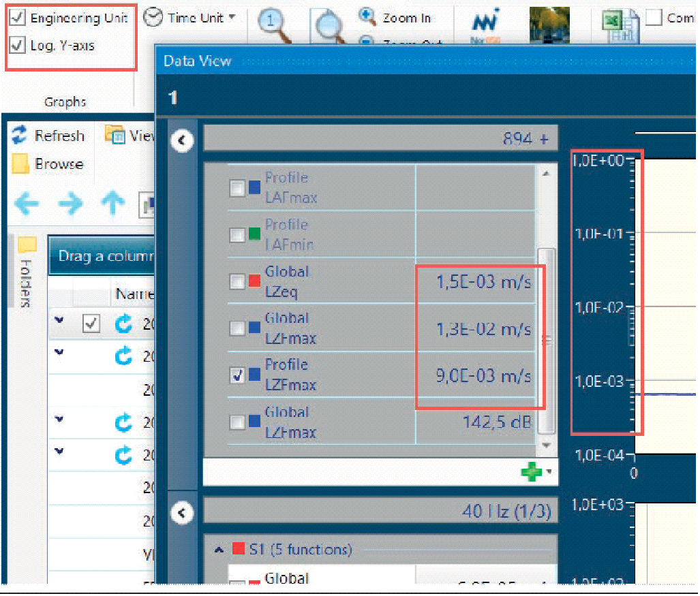Click the Browse folder icon
The height and width of the screenshot is (596, 700).
click(20, 164)
